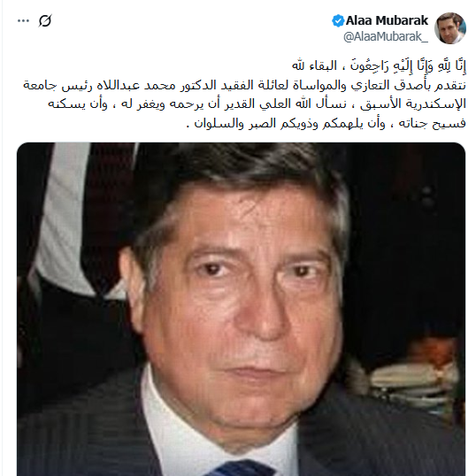Click the blue verified badge

pos(338,20)
